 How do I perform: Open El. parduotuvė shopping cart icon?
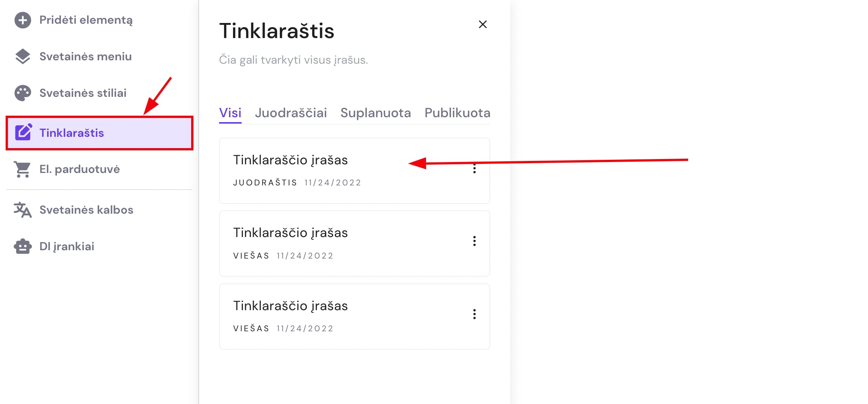pyautogui.click(x=23, y=169)
